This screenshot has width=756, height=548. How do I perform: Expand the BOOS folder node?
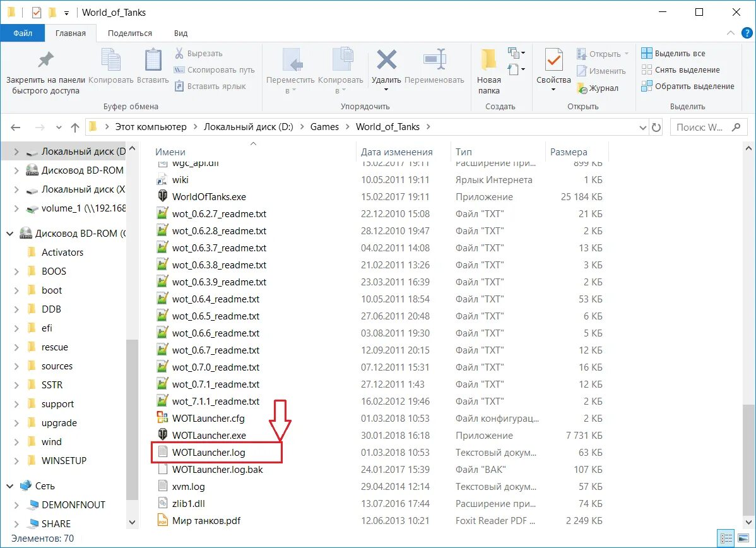16,271
